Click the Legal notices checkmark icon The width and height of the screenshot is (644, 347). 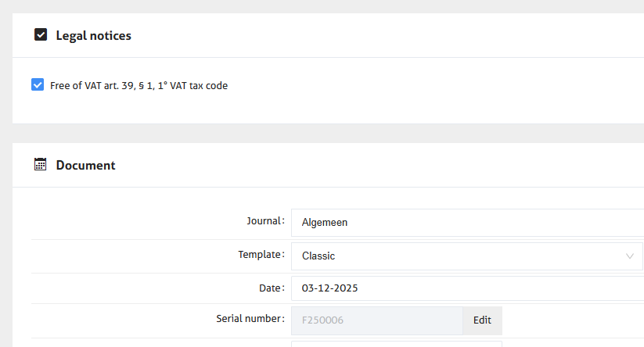[41, 34]
